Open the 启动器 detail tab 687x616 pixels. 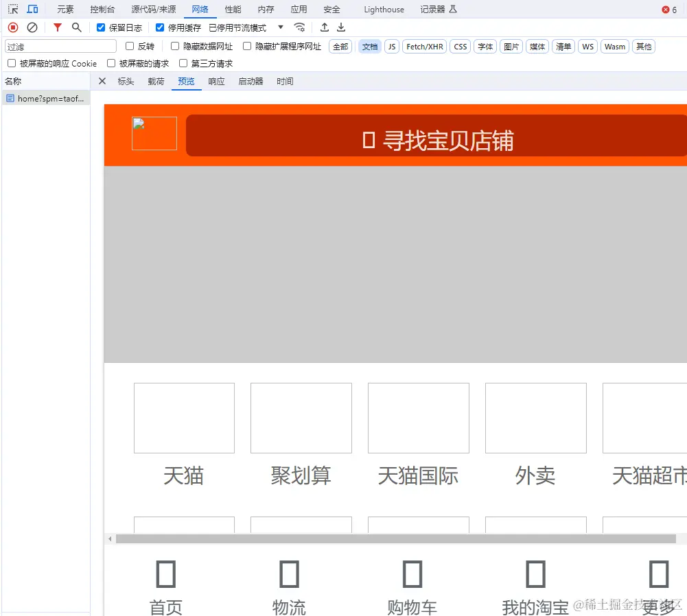coord(251,82)
